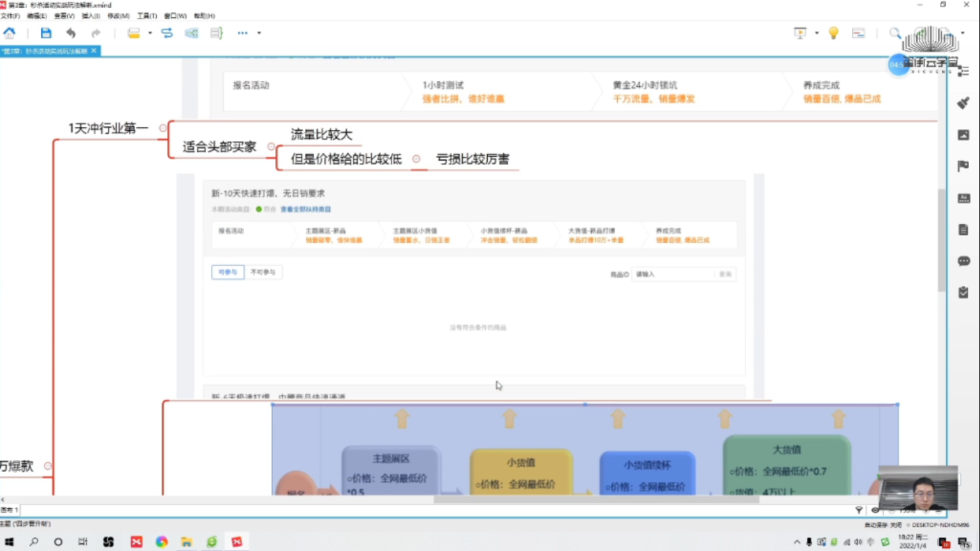
Task: Collapse the 1天冲行业第一 branch
Action: pos(163,128)
